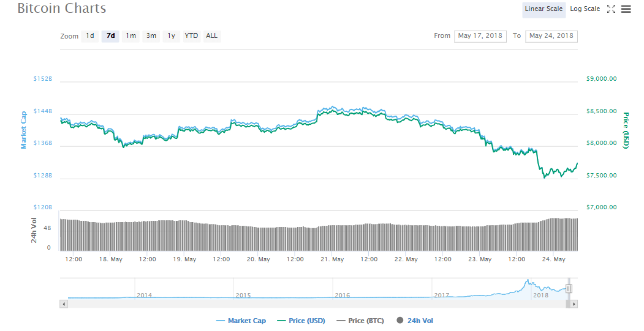Click the navigator scroll left arrow
Screen dimensions: 644x331
(x=64, y=303)
